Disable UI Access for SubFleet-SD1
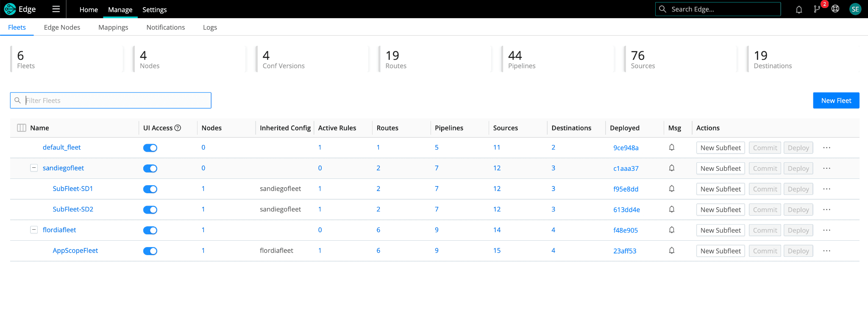The width and height of the screenshot is (868, 328). coord(150,189)
